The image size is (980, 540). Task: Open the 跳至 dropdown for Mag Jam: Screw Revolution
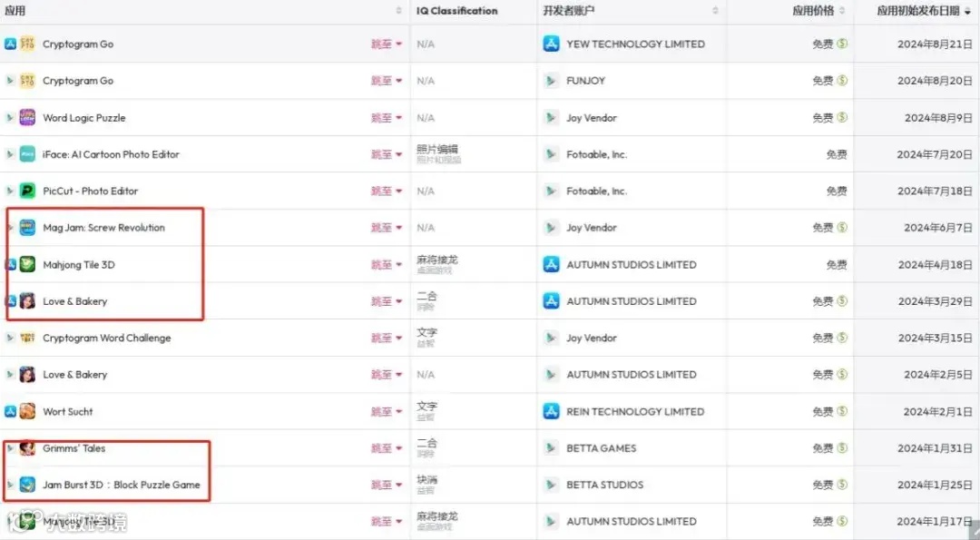[387, 228]
